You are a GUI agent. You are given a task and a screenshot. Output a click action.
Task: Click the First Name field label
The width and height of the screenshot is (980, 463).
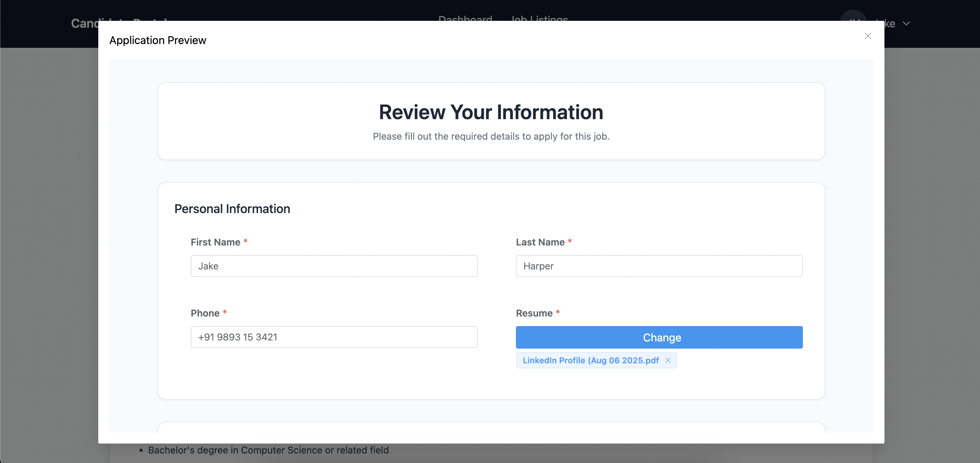[x=215, y=242]
